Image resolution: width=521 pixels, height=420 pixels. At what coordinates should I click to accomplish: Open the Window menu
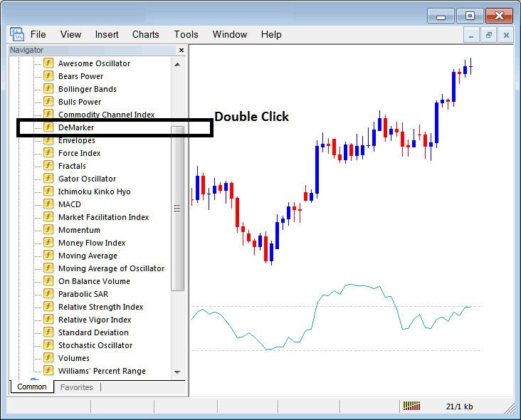click(x=230, y=34)
